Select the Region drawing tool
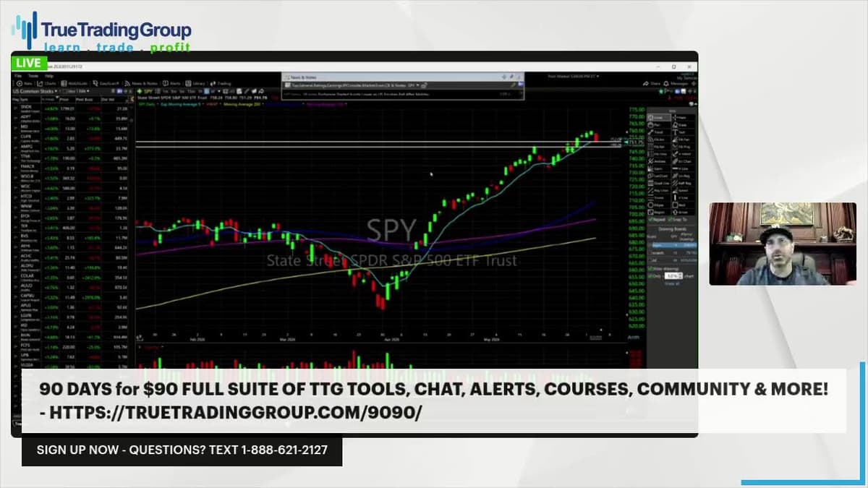This screenshot has height=488, width=868. tap(658, 212)
